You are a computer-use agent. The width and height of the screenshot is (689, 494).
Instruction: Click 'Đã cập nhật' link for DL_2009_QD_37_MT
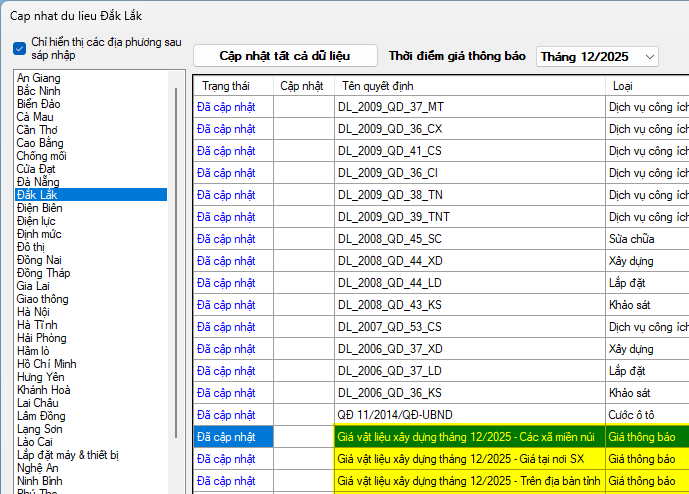point(226,108)
